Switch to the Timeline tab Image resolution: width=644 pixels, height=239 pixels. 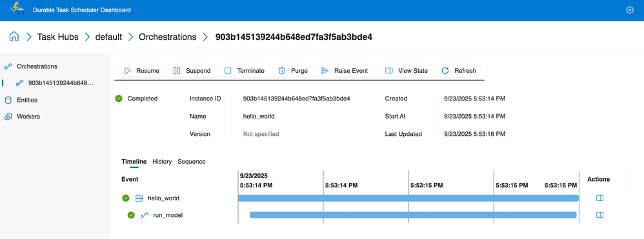click(x=134, y=162)
